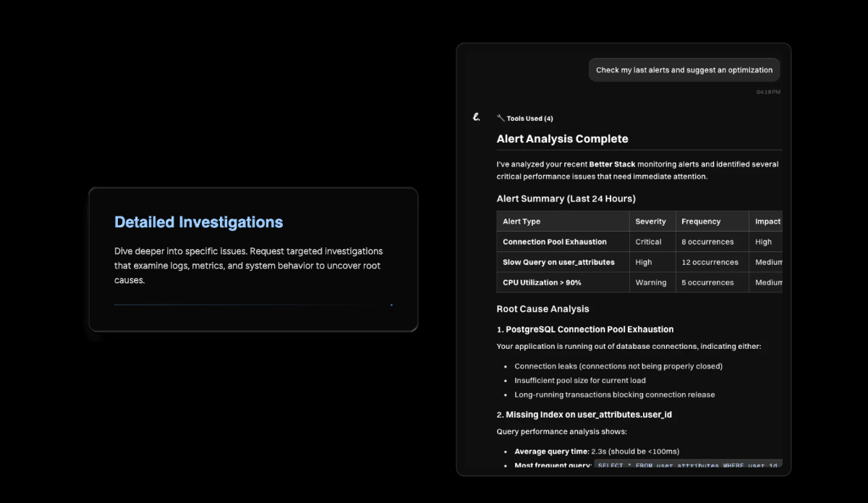Click the Root Cause Analysis heading
Viewport: 868px width, 503px height.
click(x=542, y=309)
